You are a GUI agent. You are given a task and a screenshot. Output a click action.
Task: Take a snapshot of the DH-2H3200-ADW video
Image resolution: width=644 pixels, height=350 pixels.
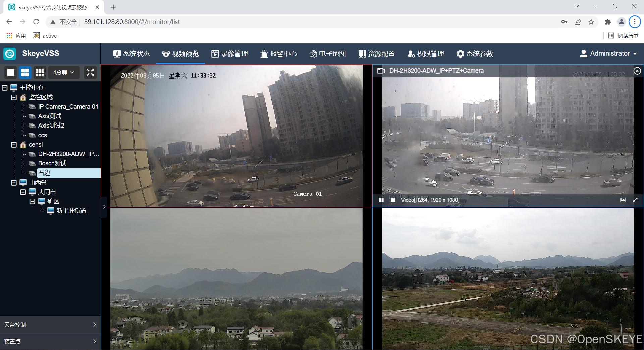pos(623,200)
